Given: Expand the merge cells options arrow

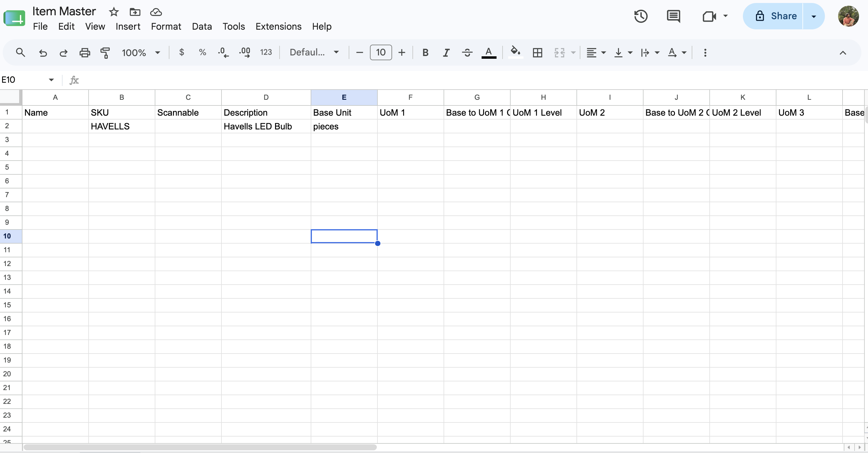Looking at the screenshot, I should pos(573,53).
